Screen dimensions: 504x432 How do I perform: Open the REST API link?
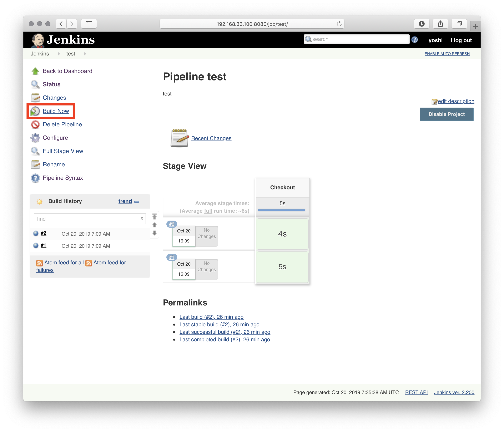(416, 392)
